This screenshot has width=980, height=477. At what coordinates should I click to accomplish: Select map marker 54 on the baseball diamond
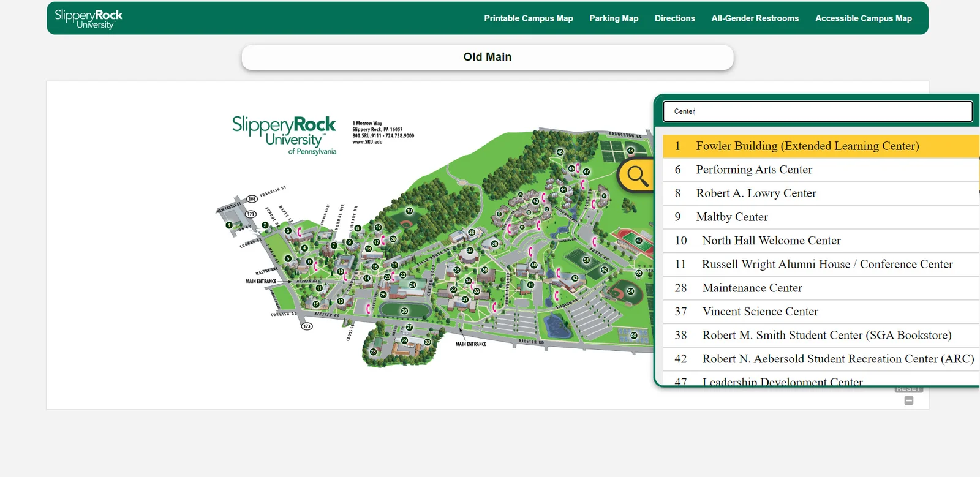[x=631, y=291]
